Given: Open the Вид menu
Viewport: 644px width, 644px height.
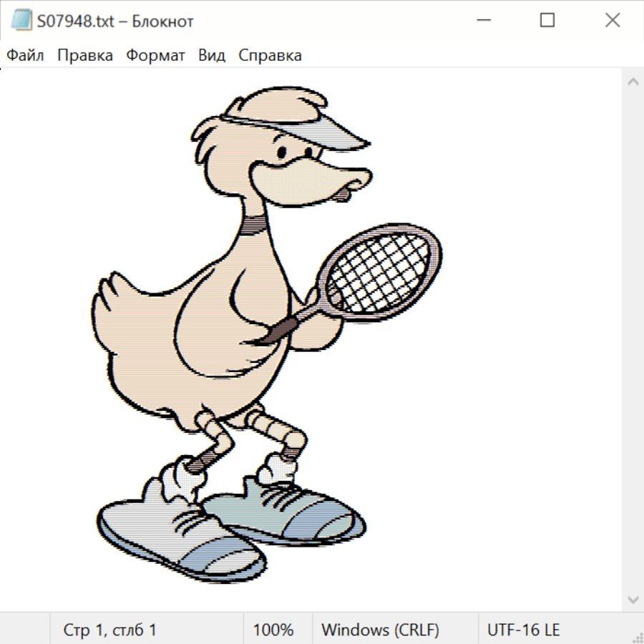Looking at the screenshot, I should click(x=211, y=56).
